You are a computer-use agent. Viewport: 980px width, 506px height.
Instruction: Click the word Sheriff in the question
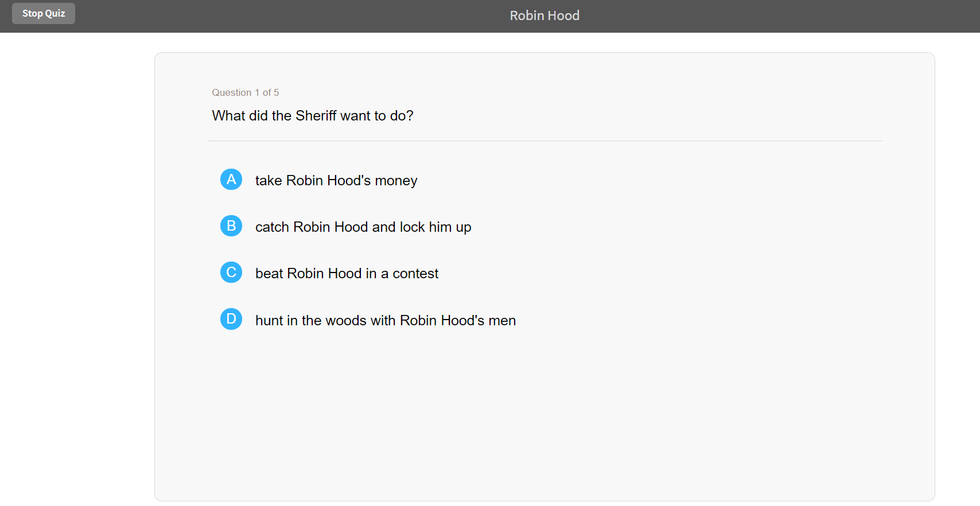(316, 116)
